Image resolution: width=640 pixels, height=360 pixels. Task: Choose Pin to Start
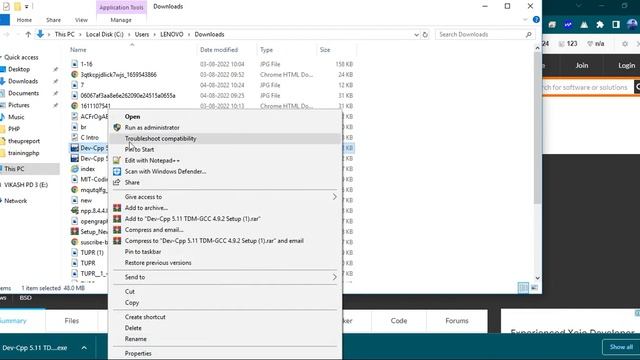click(x=139, y=150)
